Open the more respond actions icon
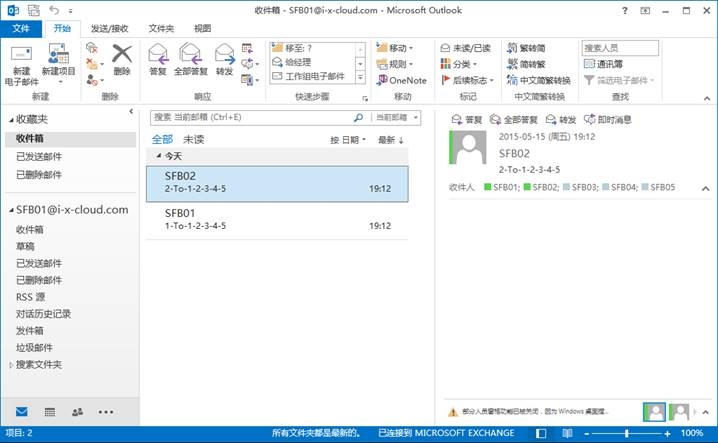Image resolution: width=718 pixels, height=443 pixels. tap(248, 80)
